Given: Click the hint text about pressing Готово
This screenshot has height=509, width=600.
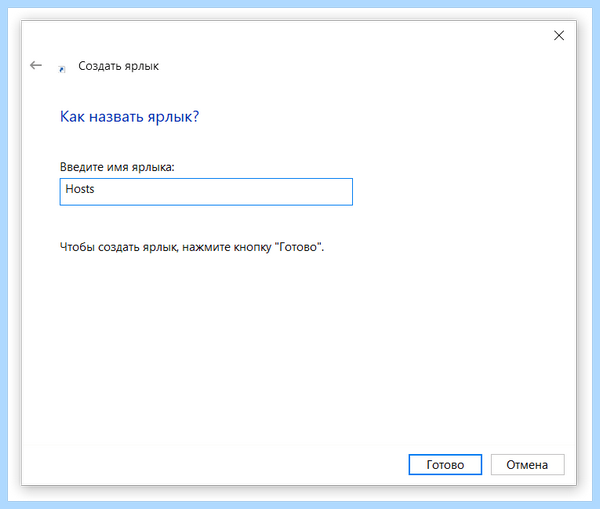Looking at the screenshot, I should coord(192,247).
